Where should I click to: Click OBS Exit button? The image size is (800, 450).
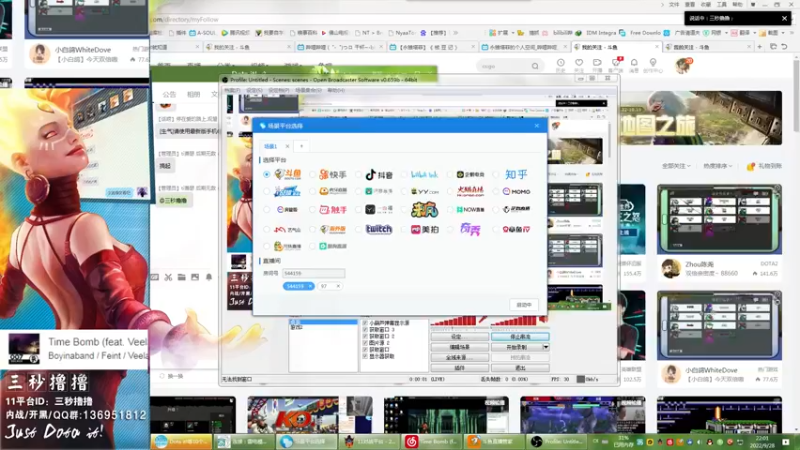520,368
